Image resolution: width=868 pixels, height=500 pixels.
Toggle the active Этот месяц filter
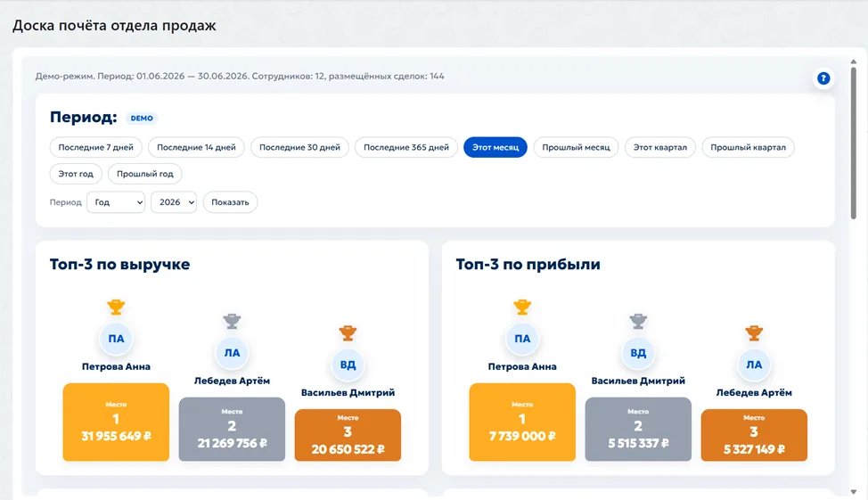pyautogui.click(x=495, y=147)
